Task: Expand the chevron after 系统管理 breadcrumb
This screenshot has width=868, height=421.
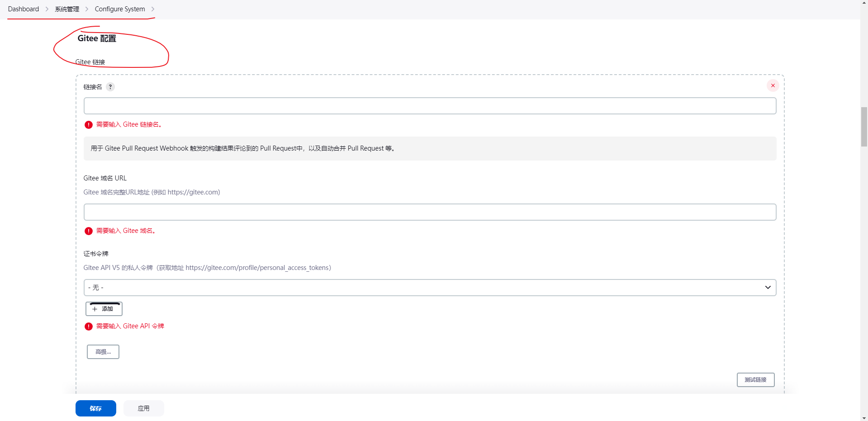Action: [87, 9]
